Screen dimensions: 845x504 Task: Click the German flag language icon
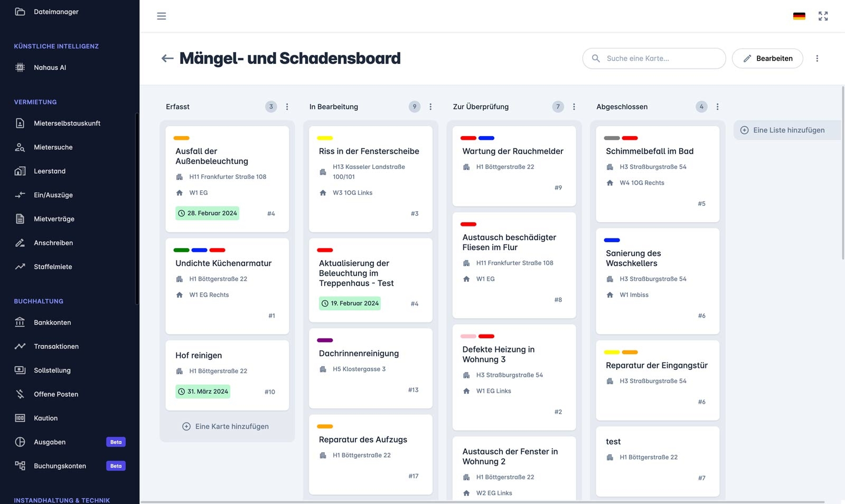click(799, 16)
